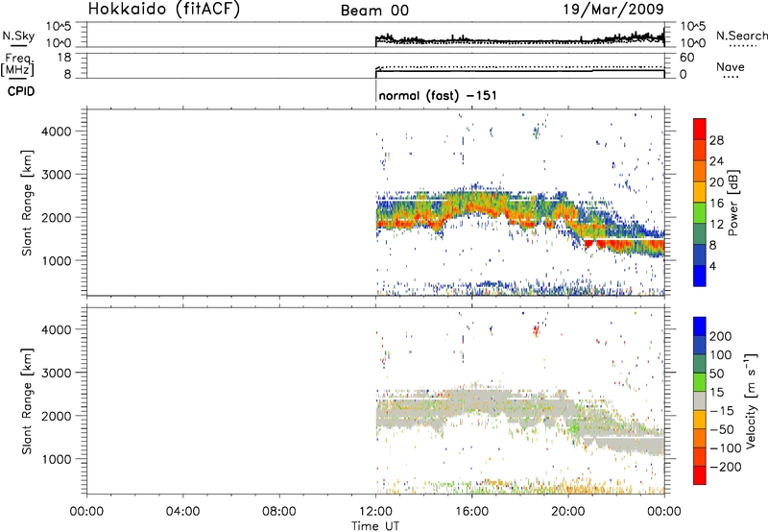
Task: Click "Slant Range [km]" label of velocity panel
Action: (x=27, y=401)
